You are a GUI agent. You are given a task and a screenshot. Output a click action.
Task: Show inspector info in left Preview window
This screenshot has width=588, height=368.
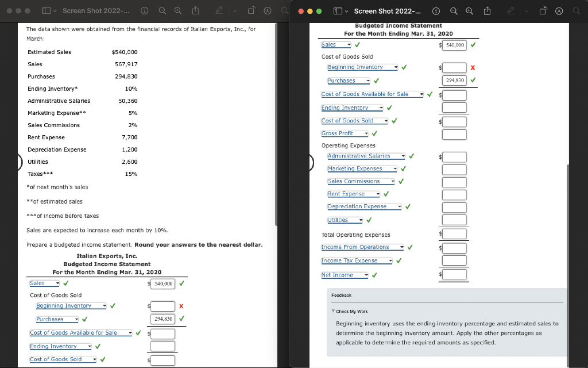[144, 11]
